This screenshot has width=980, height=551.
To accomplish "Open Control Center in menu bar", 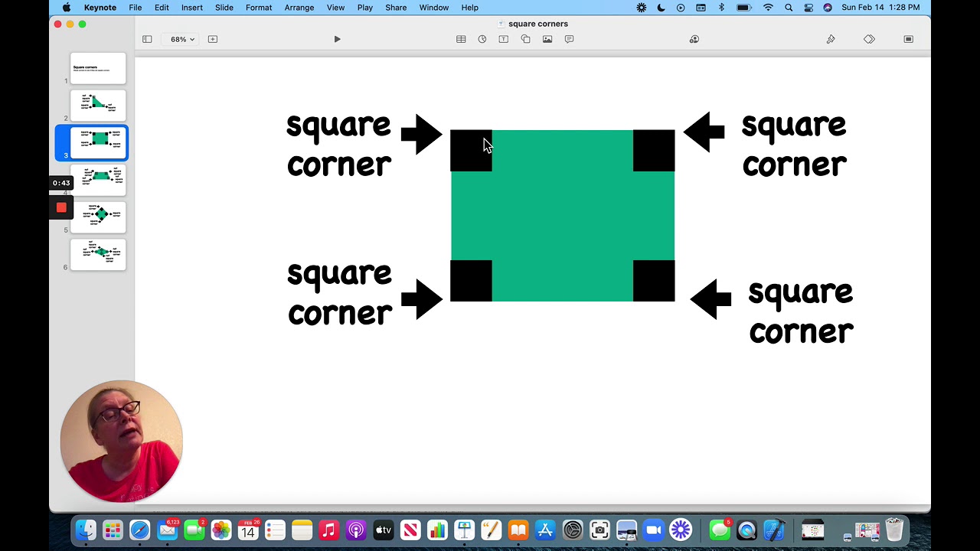I will [808, 8].
